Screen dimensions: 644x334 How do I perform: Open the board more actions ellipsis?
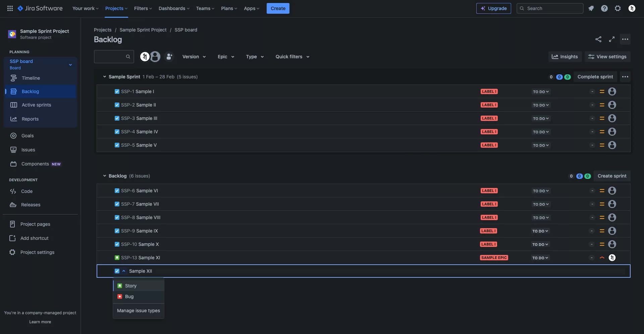pos(625,39)
